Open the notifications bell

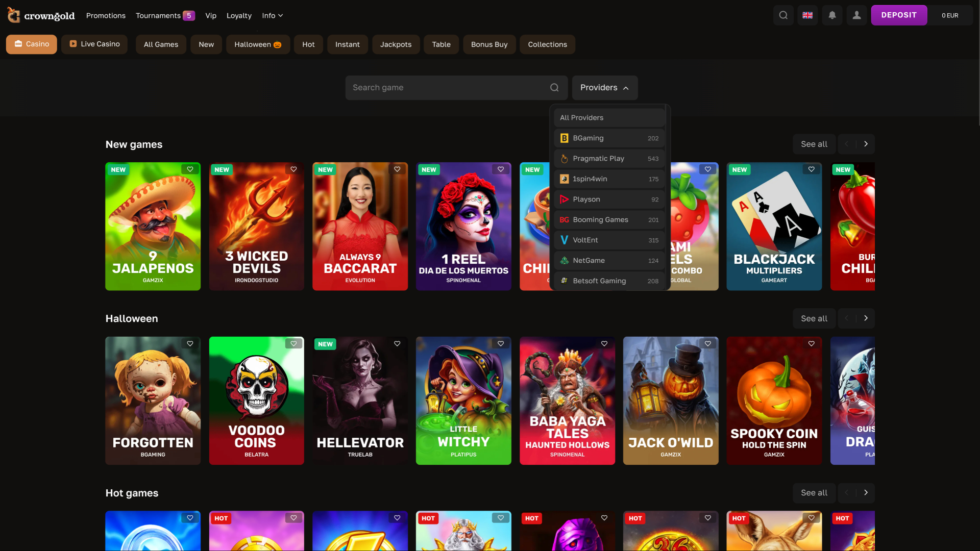click(x=832, y=15)
